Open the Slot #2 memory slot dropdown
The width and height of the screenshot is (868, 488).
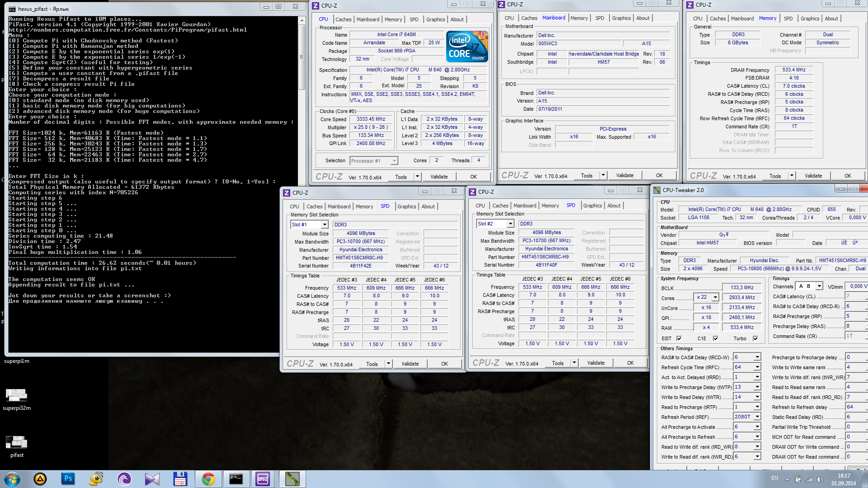tap(510, 224)
